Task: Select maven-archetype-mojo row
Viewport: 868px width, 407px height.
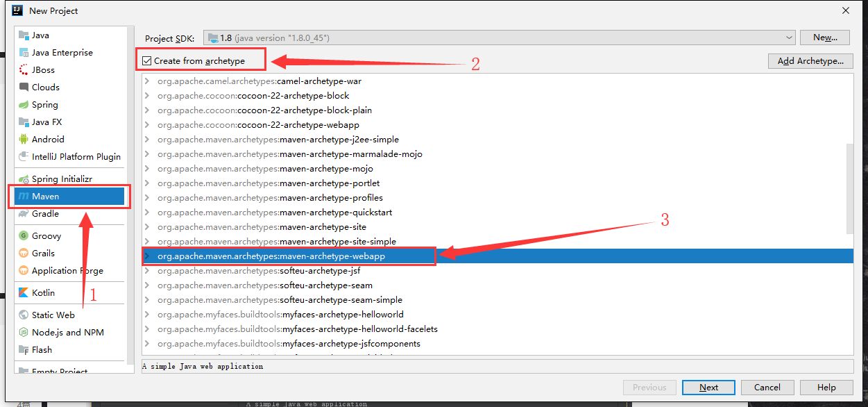Action: [494, 169]
